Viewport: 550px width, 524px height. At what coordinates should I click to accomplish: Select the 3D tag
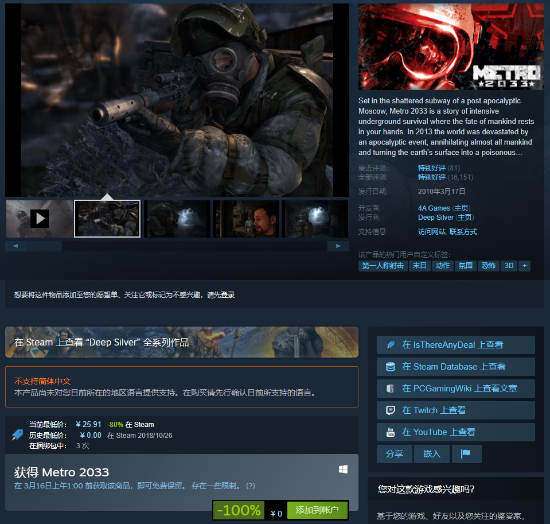509,266
